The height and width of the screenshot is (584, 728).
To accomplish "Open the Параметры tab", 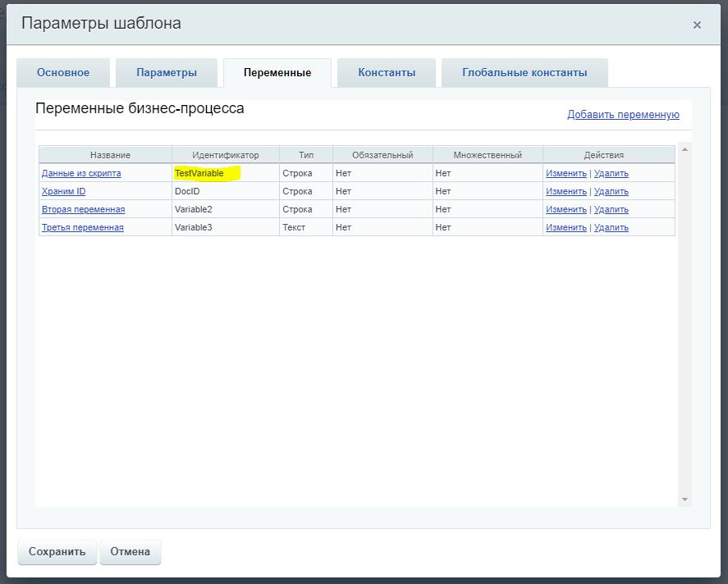I will (167, 72).
